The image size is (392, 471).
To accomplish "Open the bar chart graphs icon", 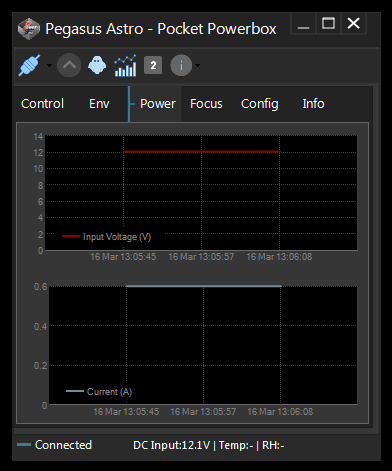I will (x=125, y=65).
